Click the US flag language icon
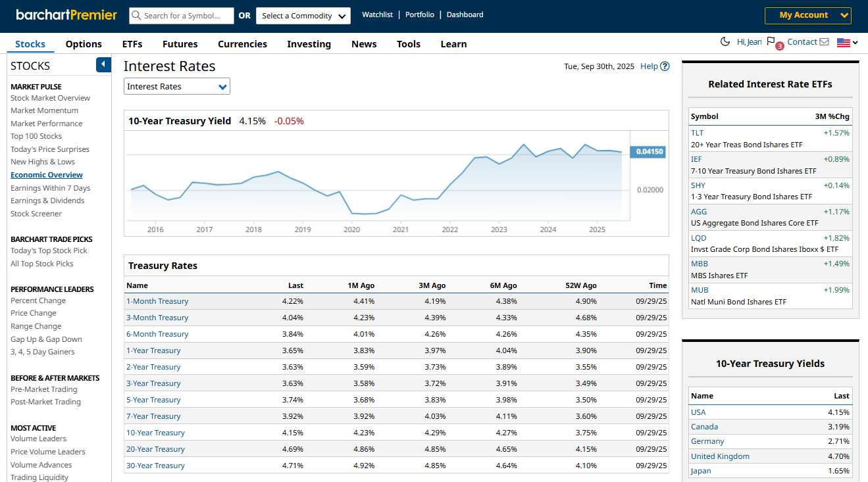868x482 pixels. (843, 41)
